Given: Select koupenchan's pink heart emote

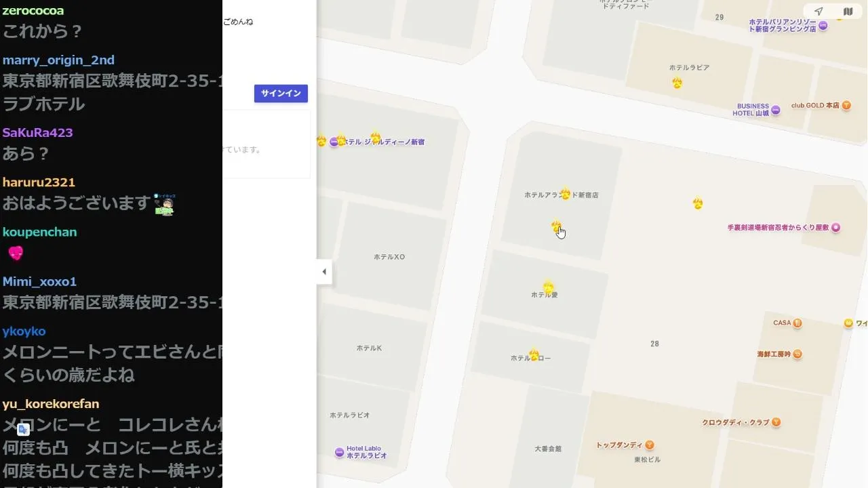Looking at the screenshot, I should click(x=15, y=253).
